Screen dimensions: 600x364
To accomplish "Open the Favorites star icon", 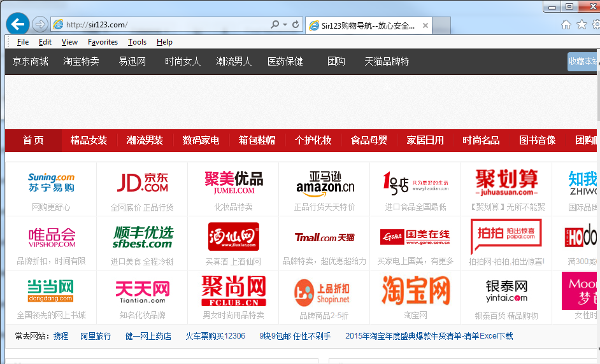I will tap(581, 25).
